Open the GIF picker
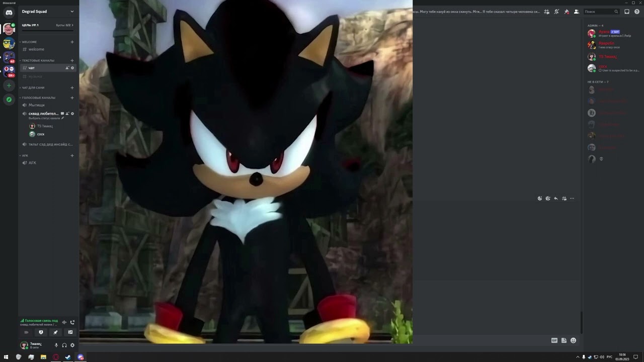 pos(554,340)
